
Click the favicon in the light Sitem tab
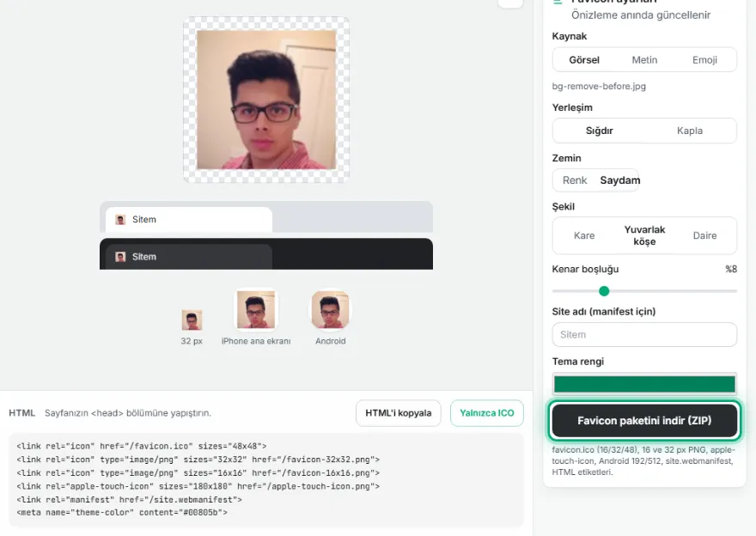[120, 220]
